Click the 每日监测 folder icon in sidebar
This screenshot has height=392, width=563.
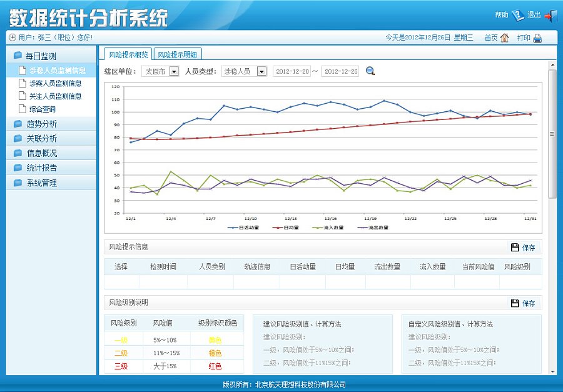coord(18,54)
